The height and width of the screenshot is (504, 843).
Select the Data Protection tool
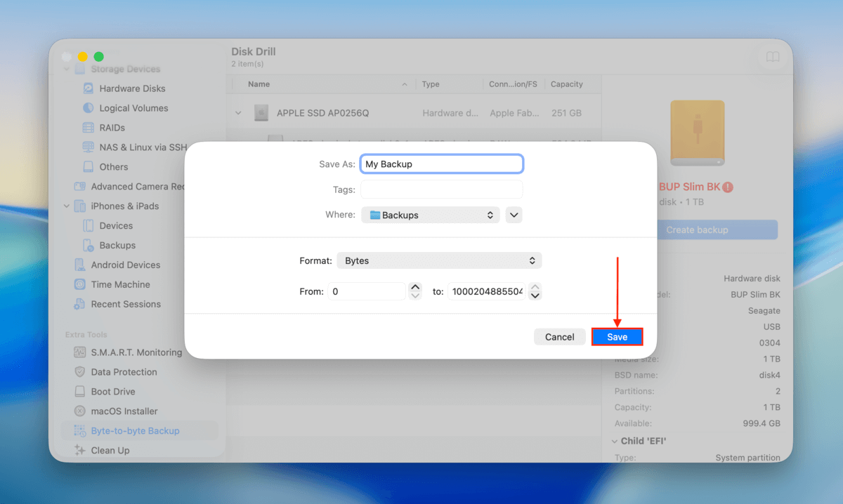click(x=124, y=371)
